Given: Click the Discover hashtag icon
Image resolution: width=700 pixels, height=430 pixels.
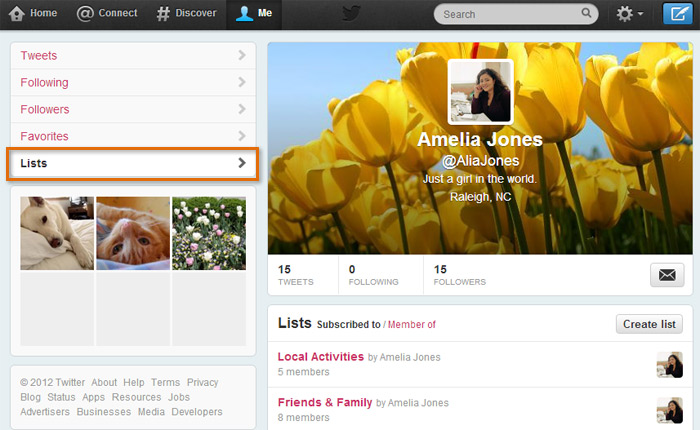Looking at the screenshot, I should [163, 13].
